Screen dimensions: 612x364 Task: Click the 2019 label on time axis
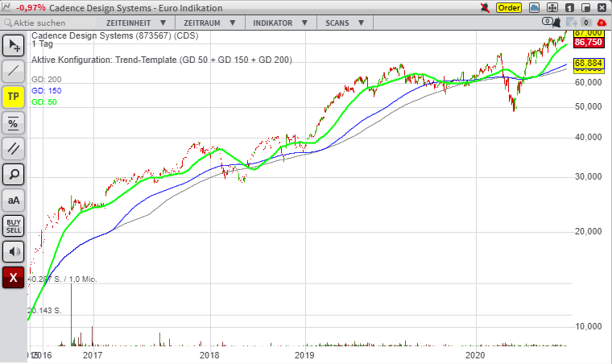click(x=304, y=355)
